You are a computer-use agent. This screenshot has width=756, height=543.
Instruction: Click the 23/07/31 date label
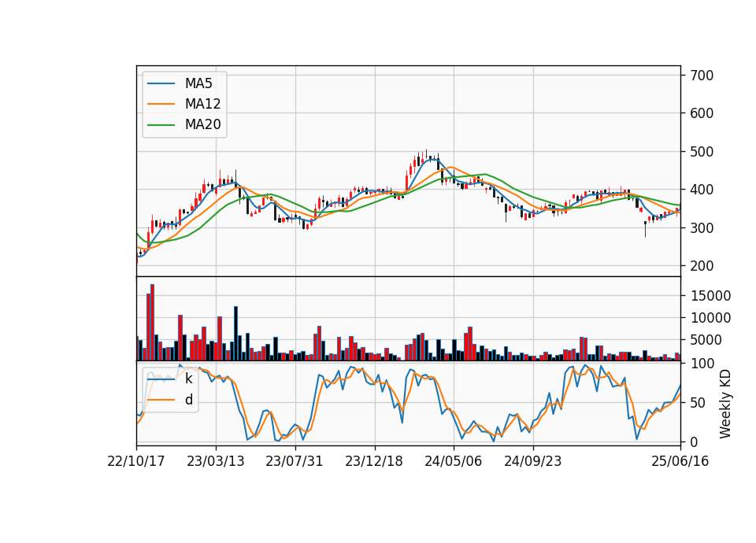pos(294,461)
